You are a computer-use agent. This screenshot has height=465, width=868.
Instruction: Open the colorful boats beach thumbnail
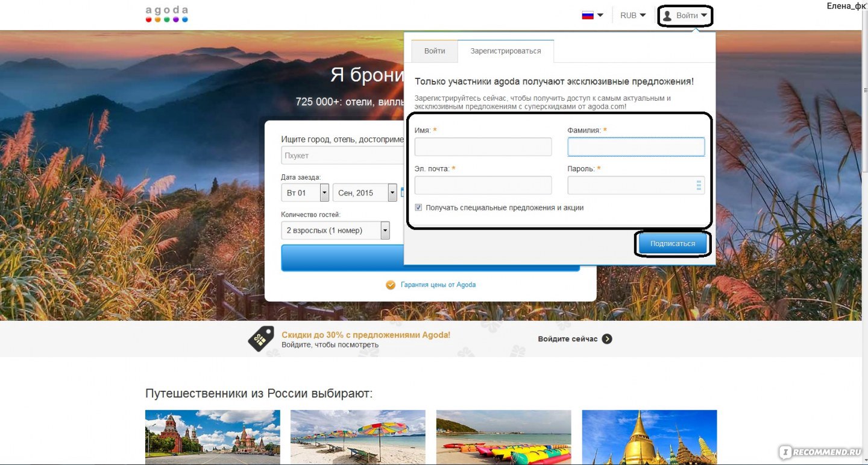point(504,437)
